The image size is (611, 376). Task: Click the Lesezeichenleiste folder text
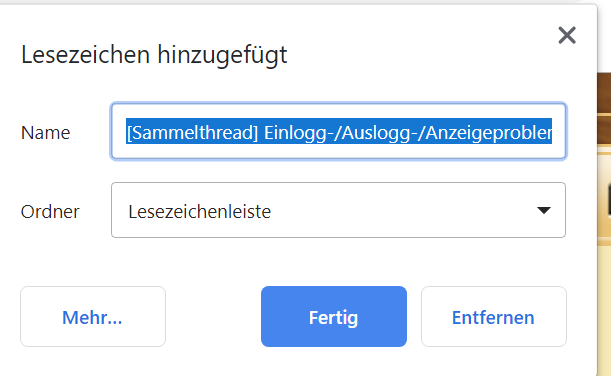click(200, 212)
